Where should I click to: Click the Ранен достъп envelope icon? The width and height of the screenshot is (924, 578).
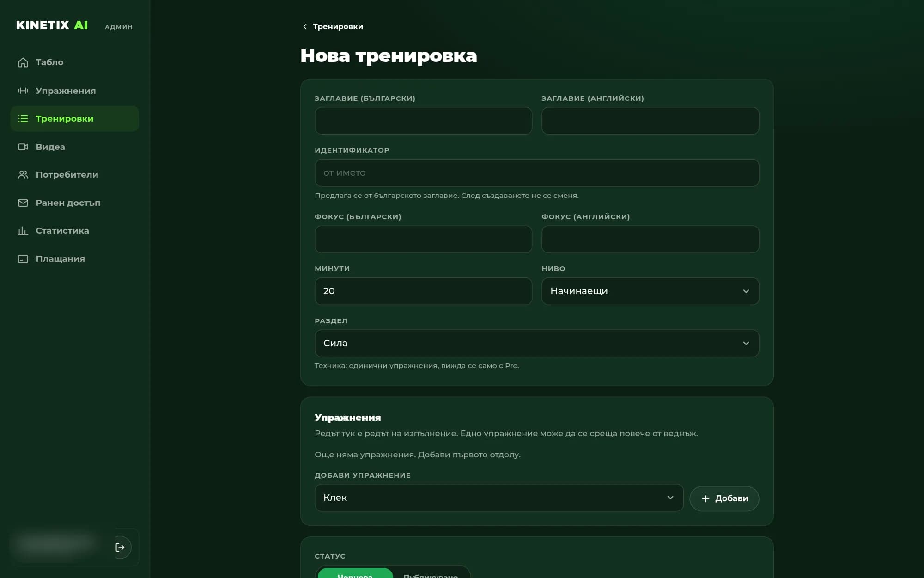coord(23,203)
